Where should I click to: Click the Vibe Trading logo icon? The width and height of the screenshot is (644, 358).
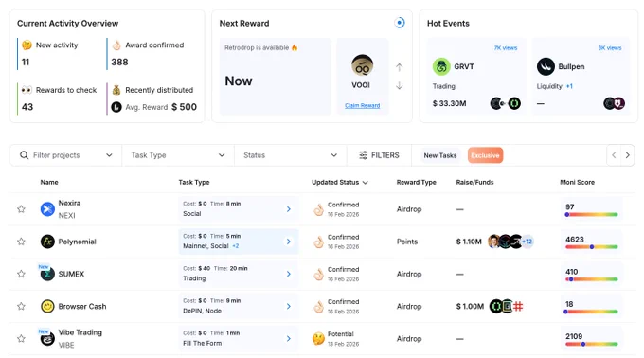coord(47,339)
